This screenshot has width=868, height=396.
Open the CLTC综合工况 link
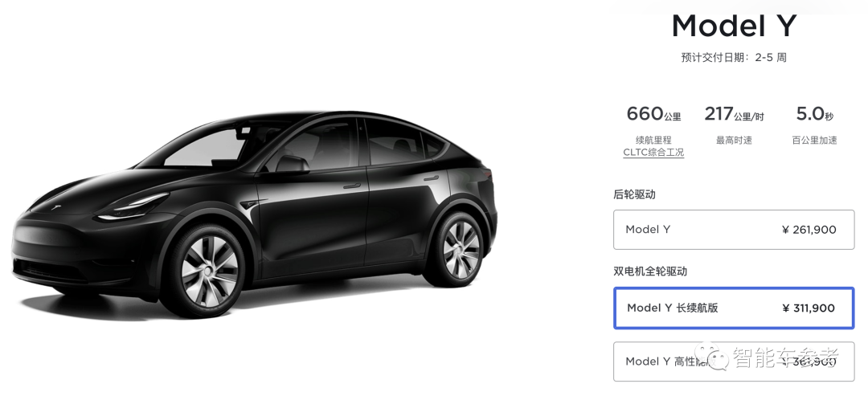click(653, 152)
